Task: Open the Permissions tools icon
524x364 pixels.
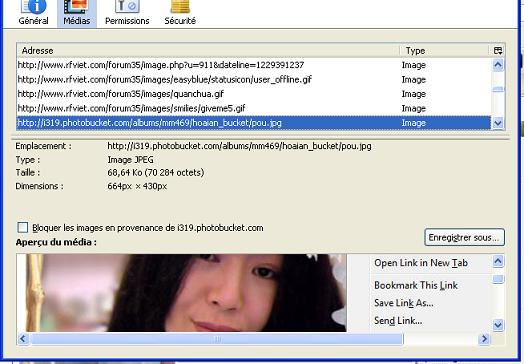Action: (127, 7)
